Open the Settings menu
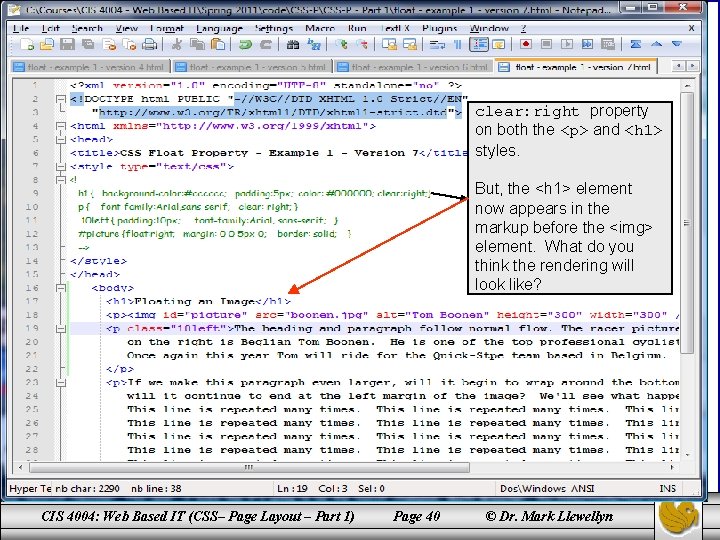This screenshot has height=540, width=720. 274,28
